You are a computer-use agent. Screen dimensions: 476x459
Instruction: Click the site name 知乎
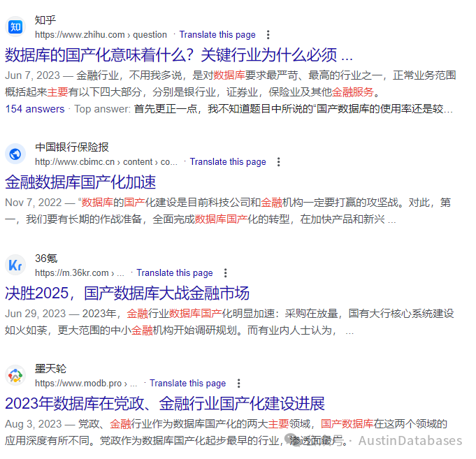(x=45, y=20)
